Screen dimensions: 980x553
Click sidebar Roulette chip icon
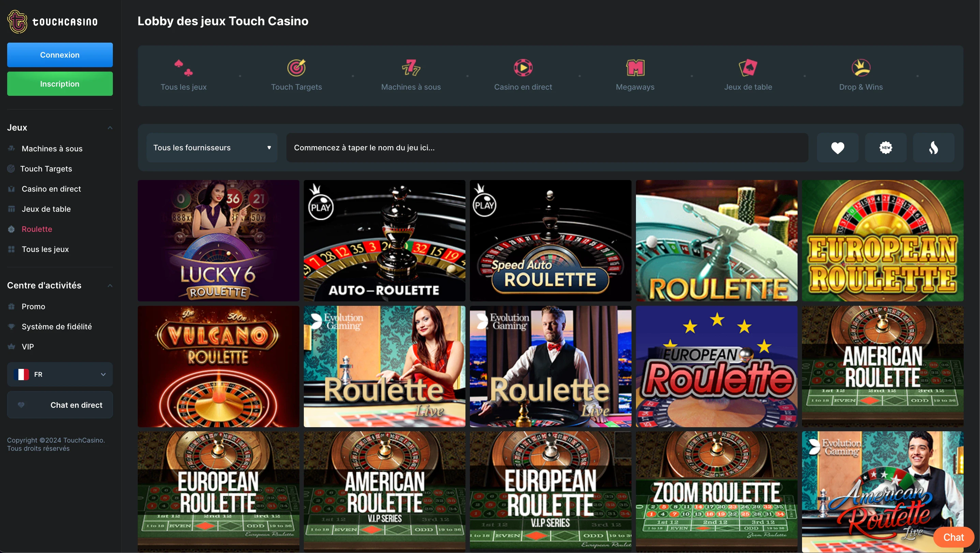(x=11, y=229)
